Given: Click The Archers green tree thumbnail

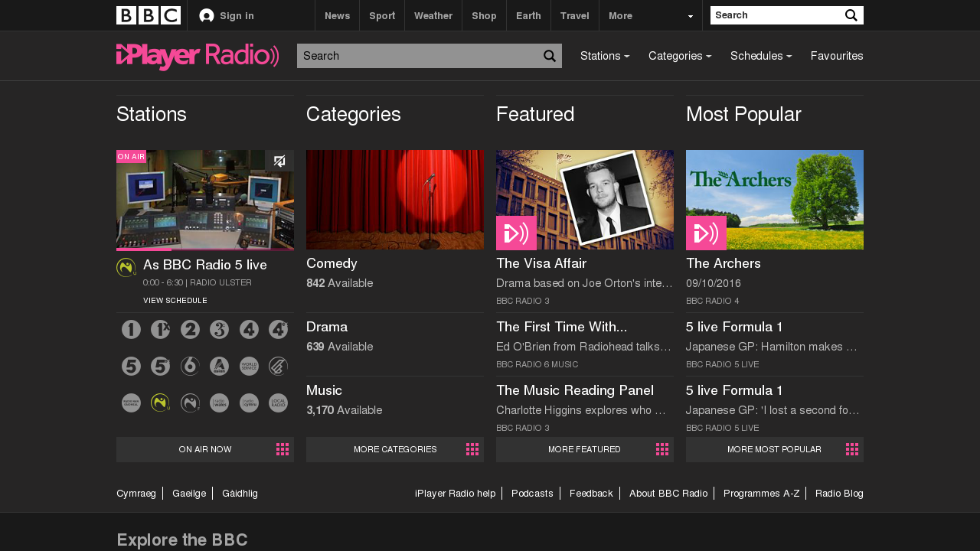Looking at the screenshot, I should 775,200.
